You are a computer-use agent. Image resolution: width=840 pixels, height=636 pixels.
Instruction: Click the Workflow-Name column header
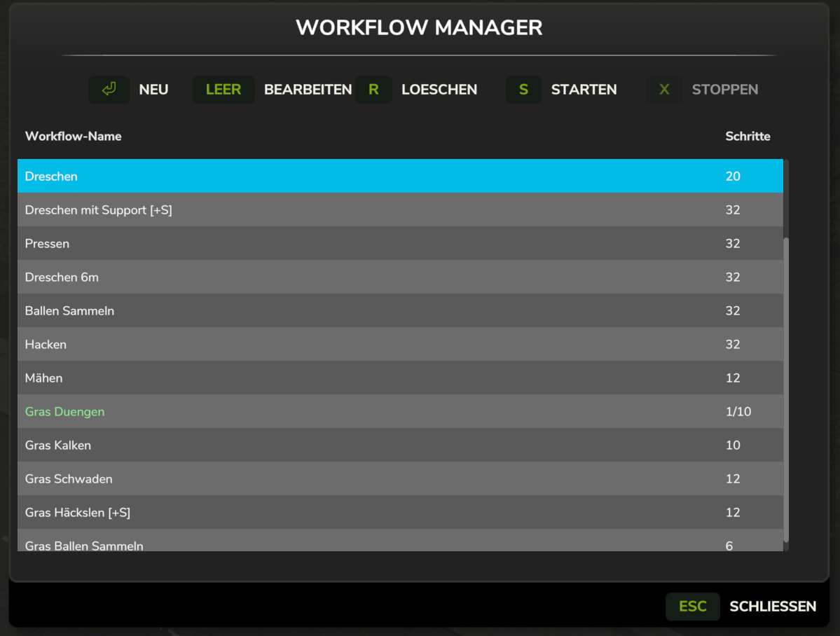74,136
